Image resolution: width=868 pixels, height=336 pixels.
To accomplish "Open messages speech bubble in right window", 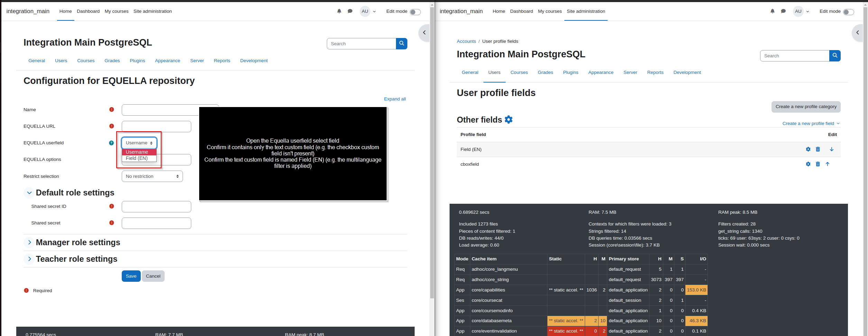I will [x=783, y=11].
